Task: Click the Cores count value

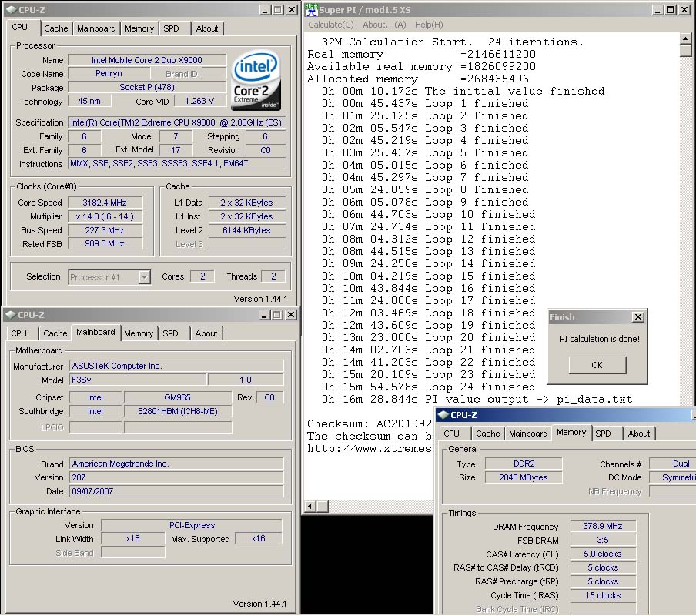Action: coord(202,276)
